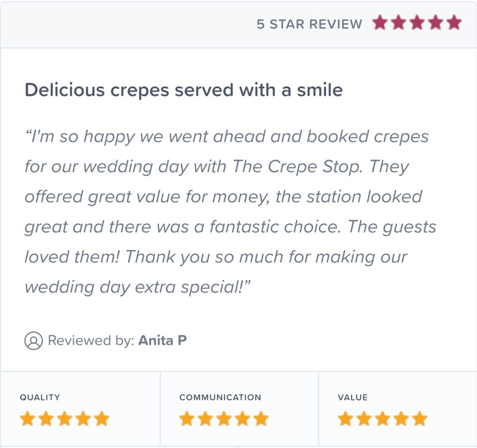477x448 pixels.
Task: Click the review title Delicious crepes served with a smile
Action: tap(183, 90)
